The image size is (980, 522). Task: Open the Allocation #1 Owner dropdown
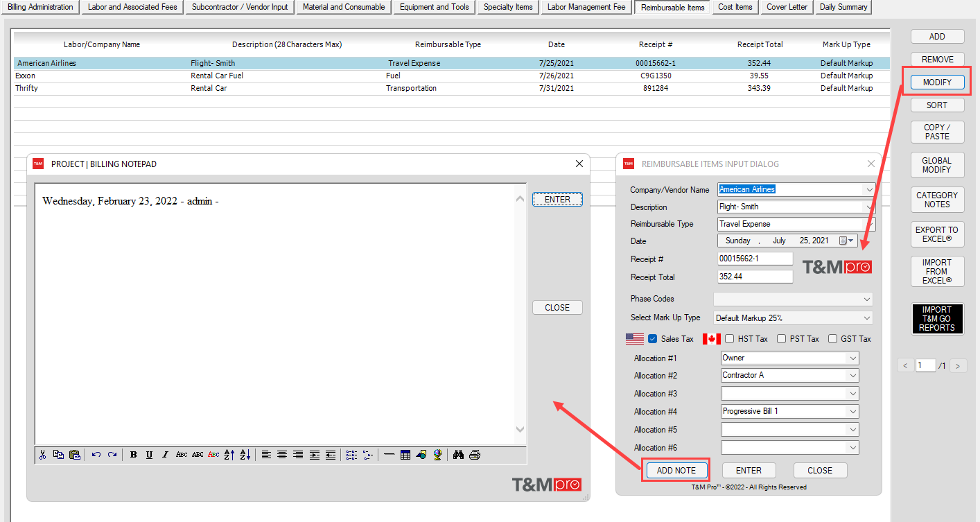point(852,358)
